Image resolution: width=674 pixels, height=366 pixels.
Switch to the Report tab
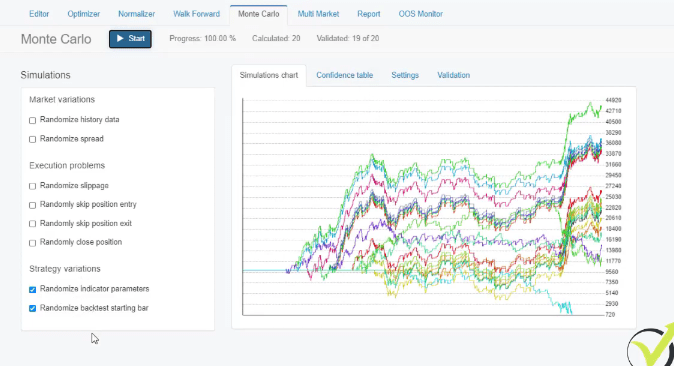pyautogui.click(x=369, y=14)
